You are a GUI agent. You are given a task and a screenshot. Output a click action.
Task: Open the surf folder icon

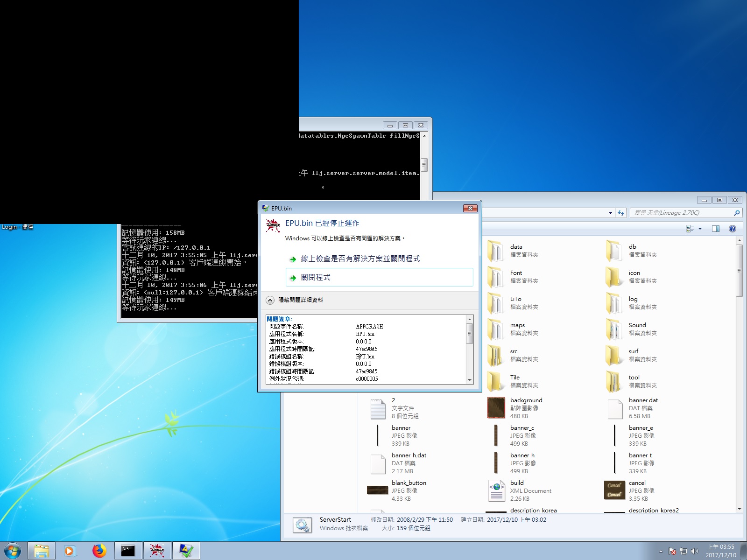614,356
